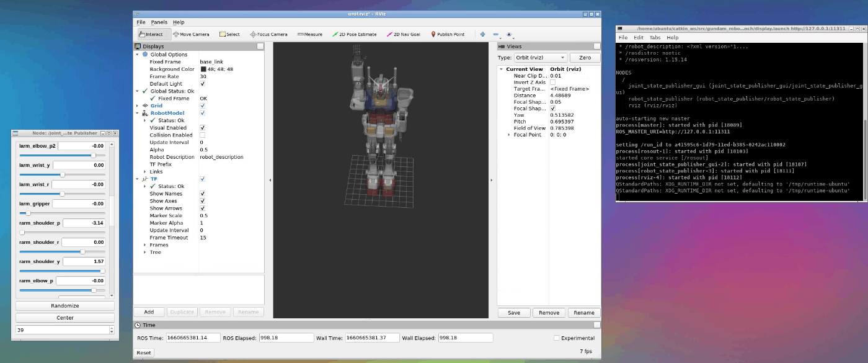Viewport: 868px width, 363px height.
Task: Open the terminal Help menu
Action: tap(672, 38)
